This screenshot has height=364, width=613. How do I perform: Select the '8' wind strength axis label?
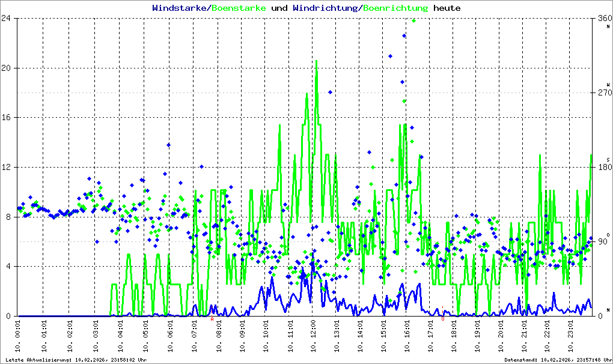(x=8, y=217)
